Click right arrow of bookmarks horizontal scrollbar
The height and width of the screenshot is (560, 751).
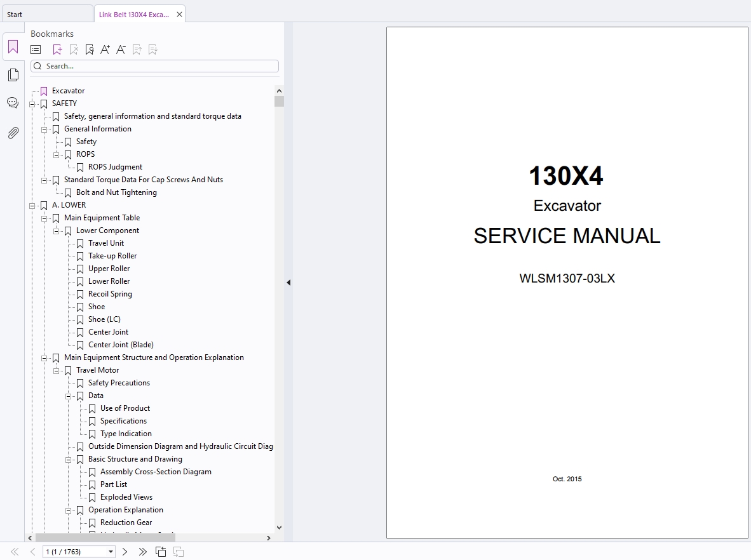(x=268, y=538)
